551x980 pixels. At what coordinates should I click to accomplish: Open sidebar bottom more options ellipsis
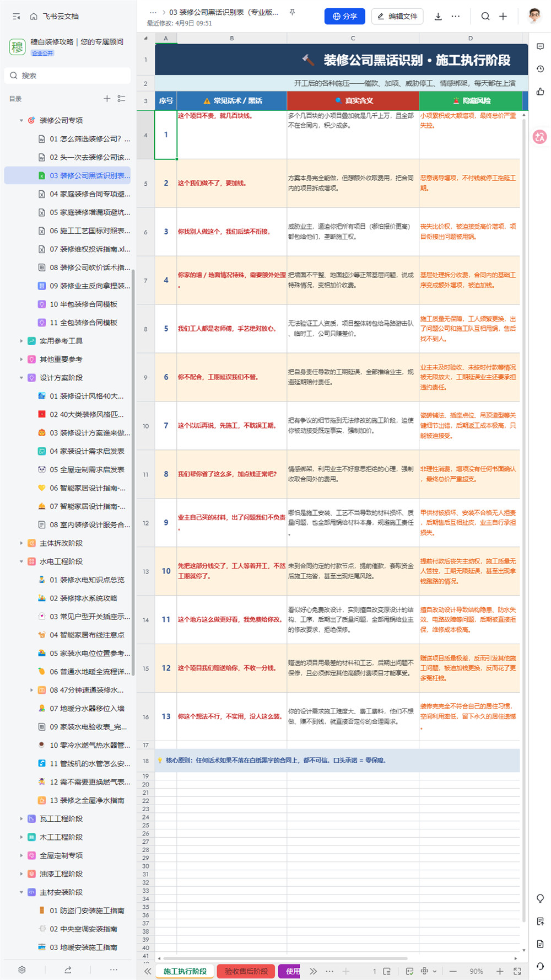[114, 970]
